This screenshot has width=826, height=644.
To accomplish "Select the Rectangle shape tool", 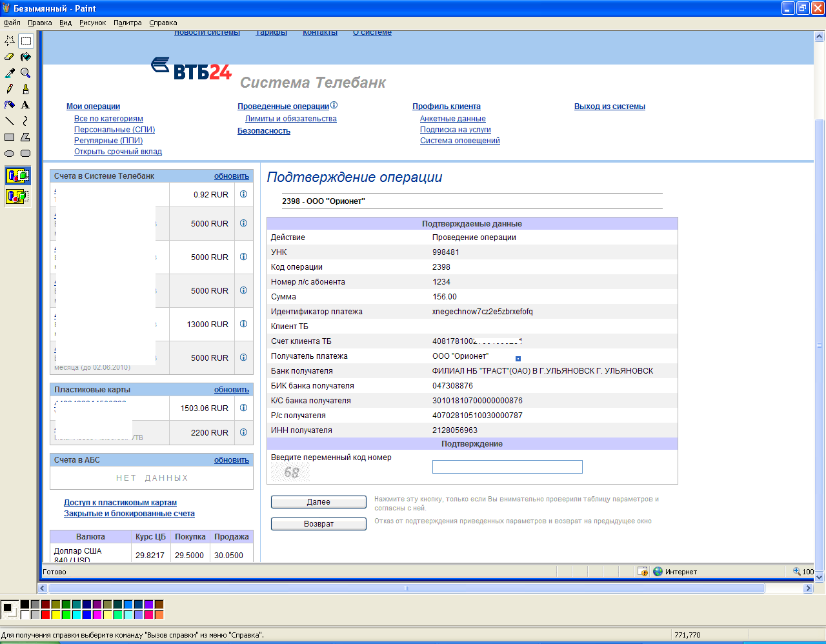I will click(10, 137).
